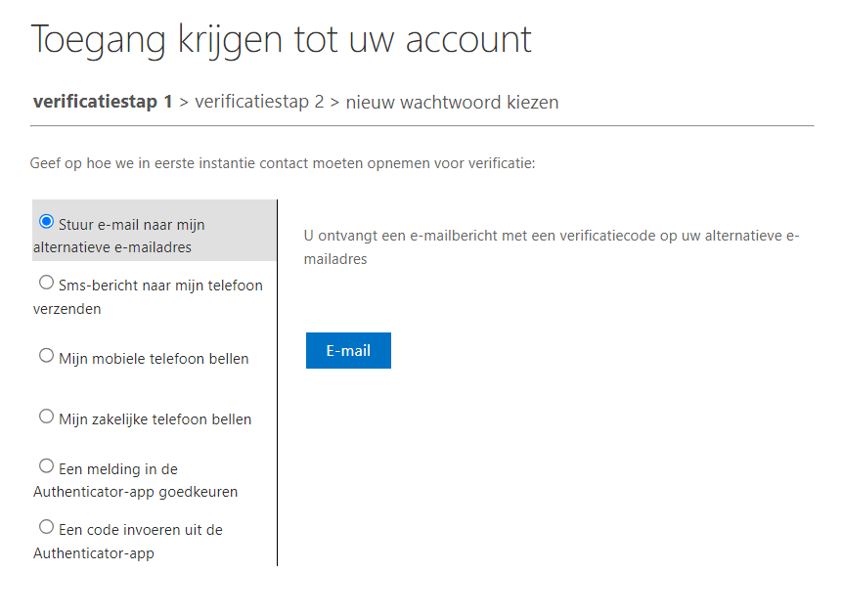Select the 'Mijn mobiele telefoon bellen' radio button
The height and width of the screenshot is (616, 843).
(x=46, y=356)
